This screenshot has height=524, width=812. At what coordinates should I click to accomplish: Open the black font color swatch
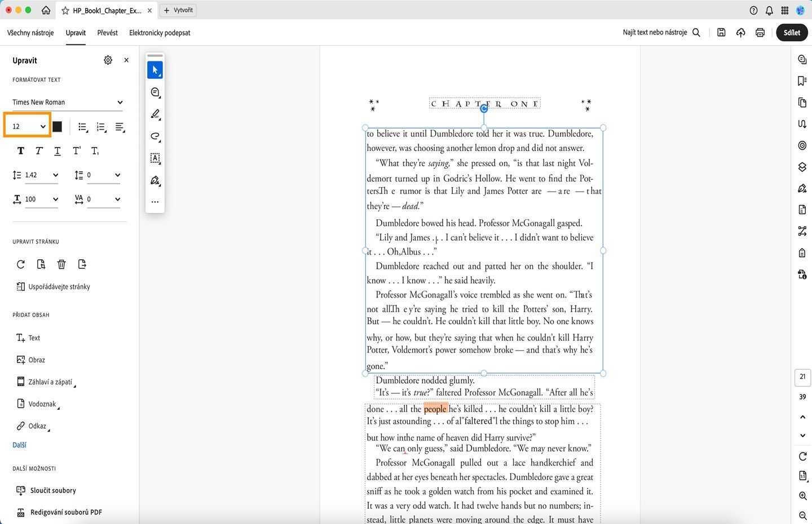click(x=56, y=126)
